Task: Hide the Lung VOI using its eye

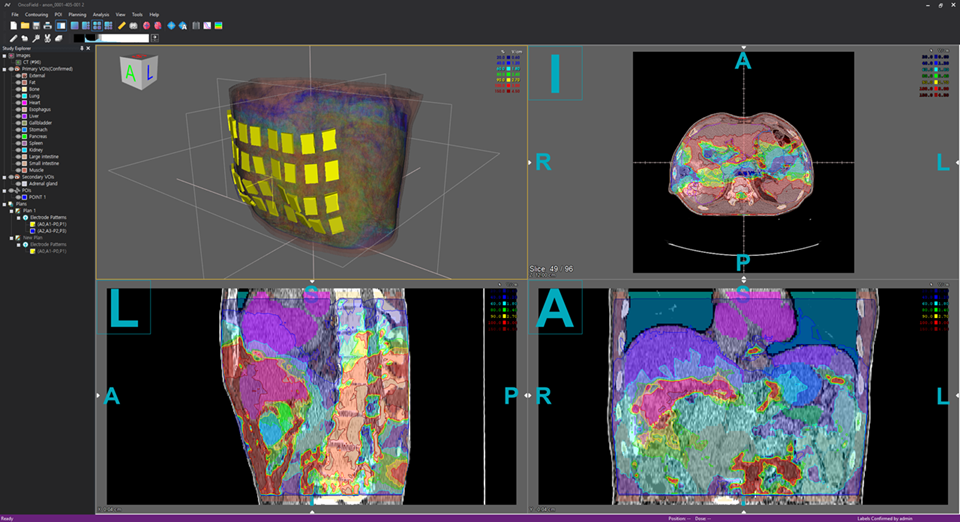Action: pos(18,96)
